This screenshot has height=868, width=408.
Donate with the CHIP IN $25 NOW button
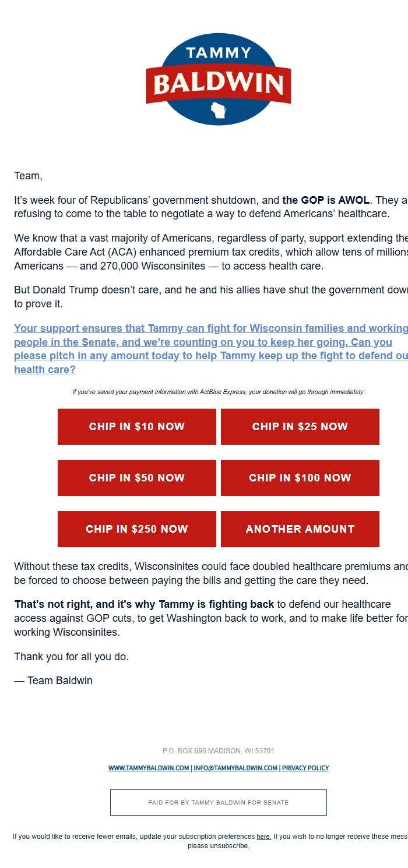(300, 427)
